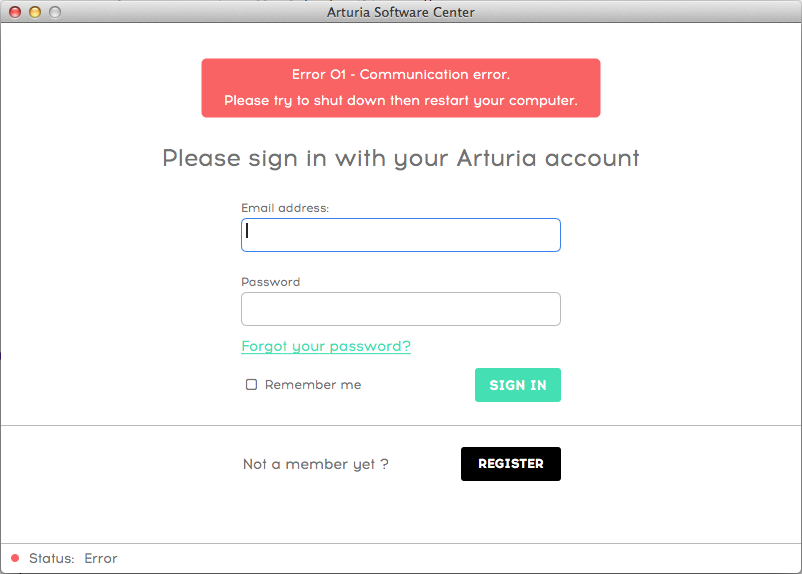Click the Error 01 Communication error line
Screen dimensions: 802x574
pos(401,75)
